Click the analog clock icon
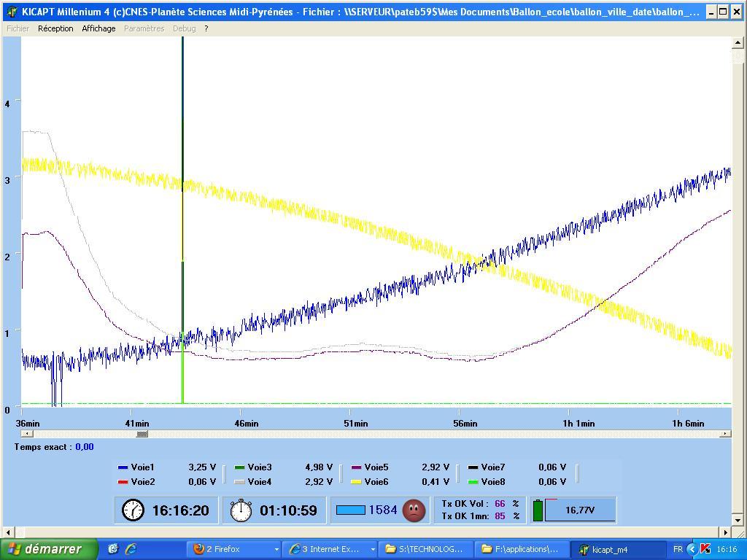Screen dimensions: 747x560 coord(133,510)
